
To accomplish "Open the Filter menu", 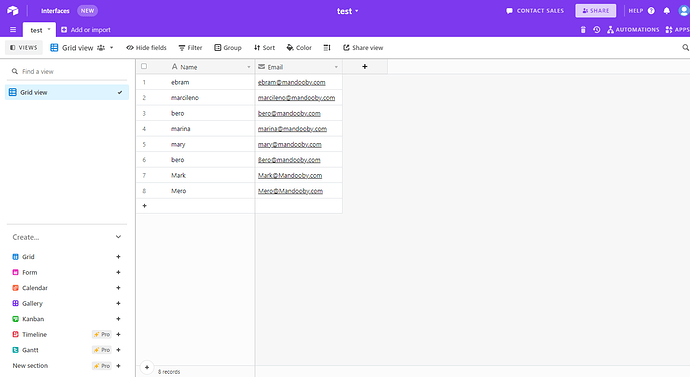I will (190, 48).
